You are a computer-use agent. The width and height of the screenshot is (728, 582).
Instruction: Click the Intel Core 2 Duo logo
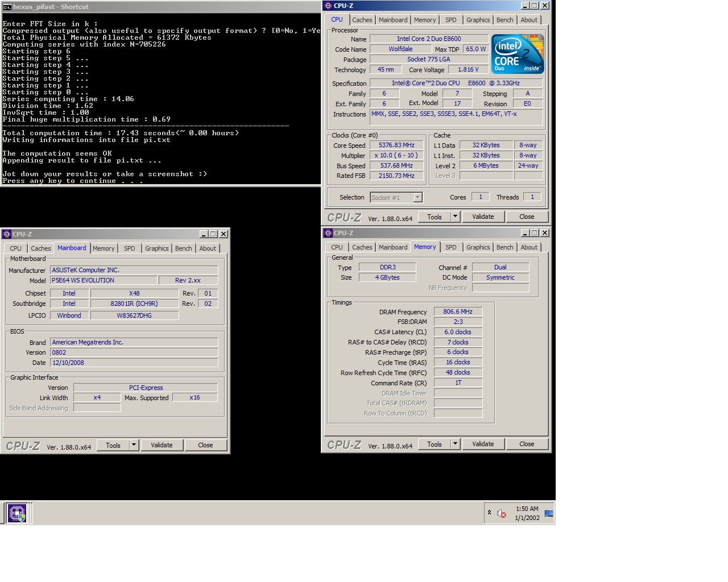(x=518, y=54)
